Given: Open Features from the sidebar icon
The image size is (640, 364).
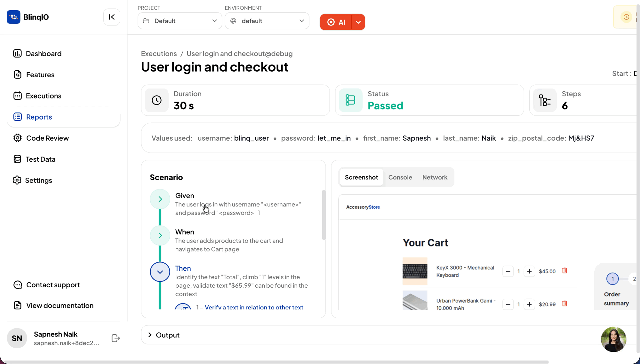Looking at the screenshot, I should point(18,74).
